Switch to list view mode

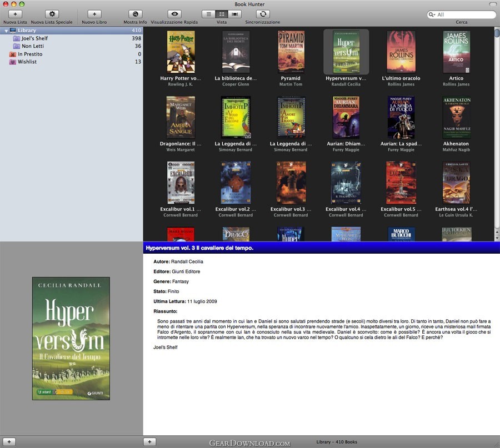click(x=208, y=14)
